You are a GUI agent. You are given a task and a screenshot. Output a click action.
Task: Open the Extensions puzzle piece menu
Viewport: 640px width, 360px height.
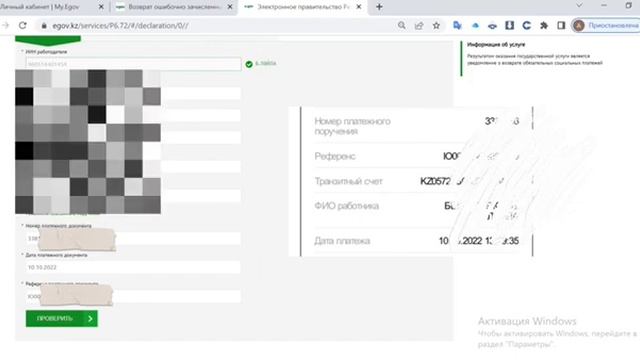(544, 25)
